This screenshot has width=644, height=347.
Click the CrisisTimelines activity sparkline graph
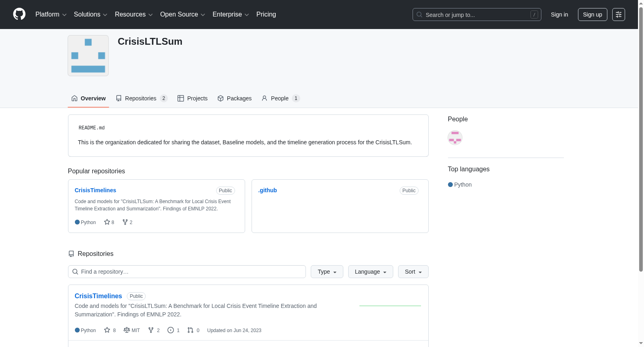390,306
